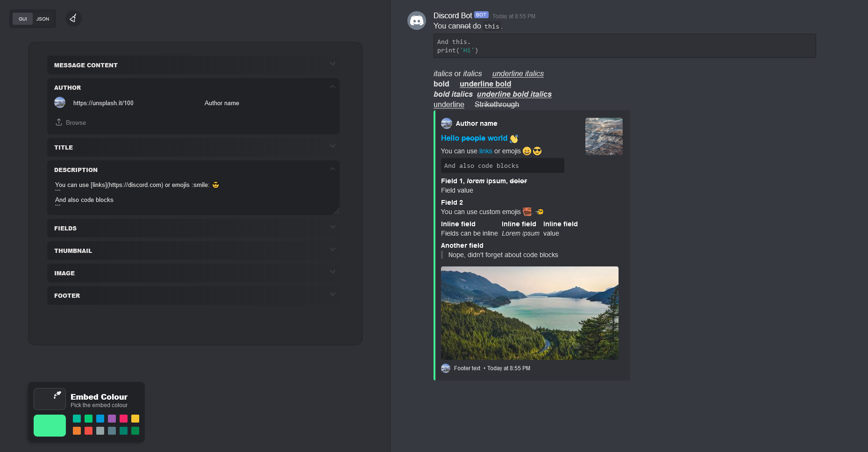Click the grinning emoji in embed description
This screenshot has height=452, width=868.
pos(527,151)
